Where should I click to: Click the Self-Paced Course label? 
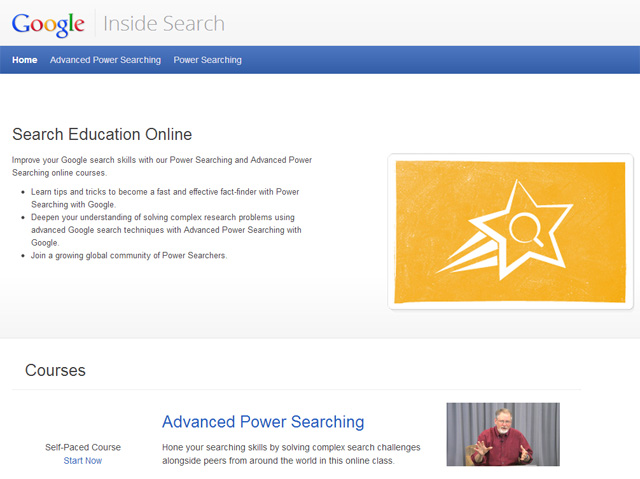83,447
